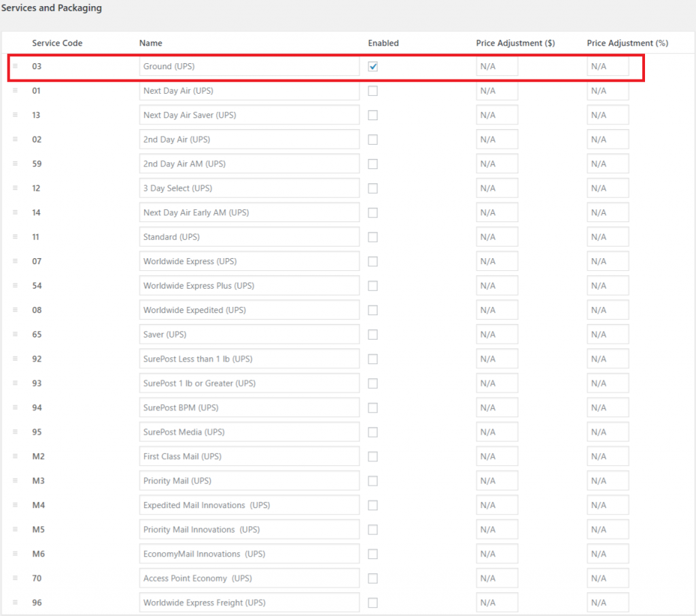Click drag handle icon for service code 59
The height and width of the screenshot is (616, 696).
pyautogui.click(x=15, y=164)
